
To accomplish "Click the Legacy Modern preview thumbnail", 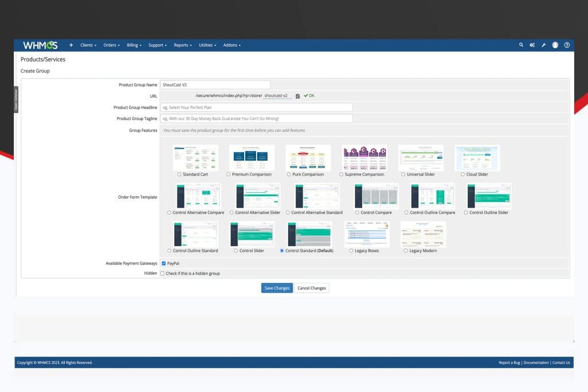I will pos(423,234).
